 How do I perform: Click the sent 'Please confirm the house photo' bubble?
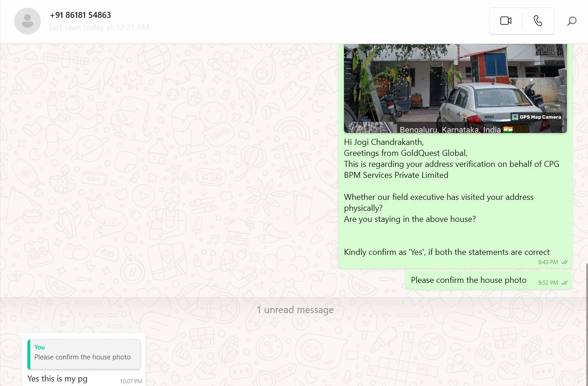[468, 280]
